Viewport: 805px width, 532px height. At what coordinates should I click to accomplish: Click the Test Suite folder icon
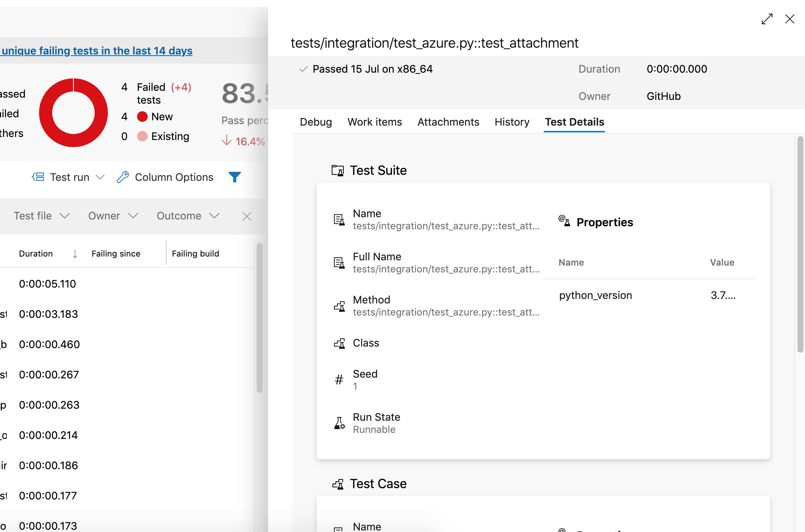[x=337, y=171]
